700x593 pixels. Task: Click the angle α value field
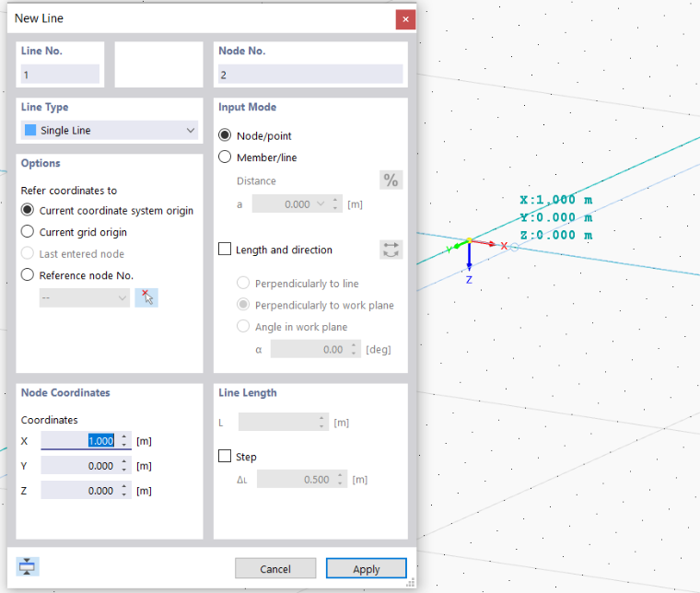315,349
